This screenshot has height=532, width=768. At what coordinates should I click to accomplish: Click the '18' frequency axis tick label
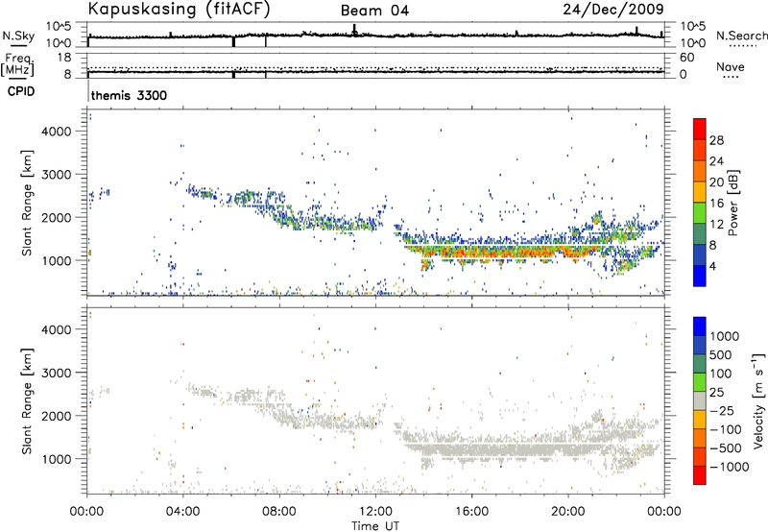[x=64, y=58]
